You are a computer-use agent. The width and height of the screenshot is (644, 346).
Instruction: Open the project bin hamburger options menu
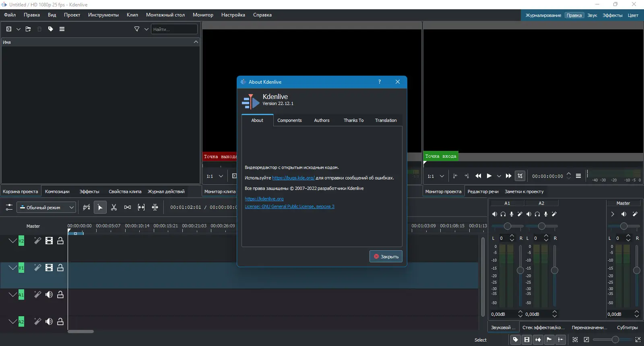point(62,29)
